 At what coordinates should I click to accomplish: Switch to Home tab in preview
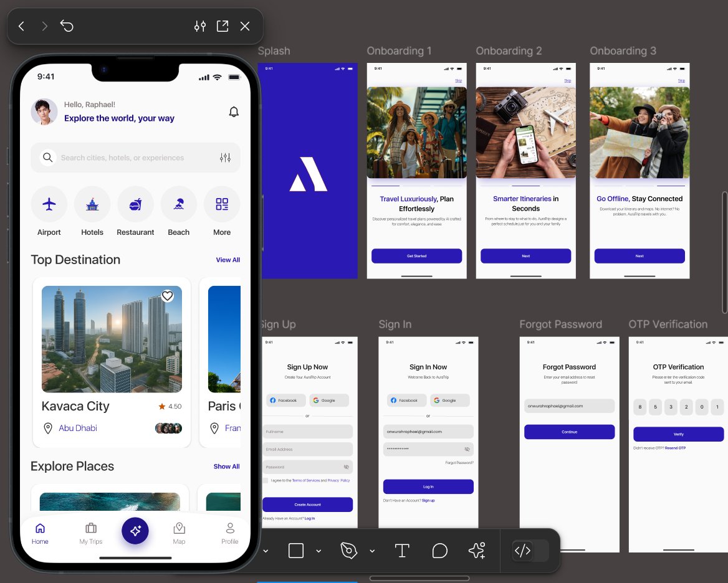(40, 533)
